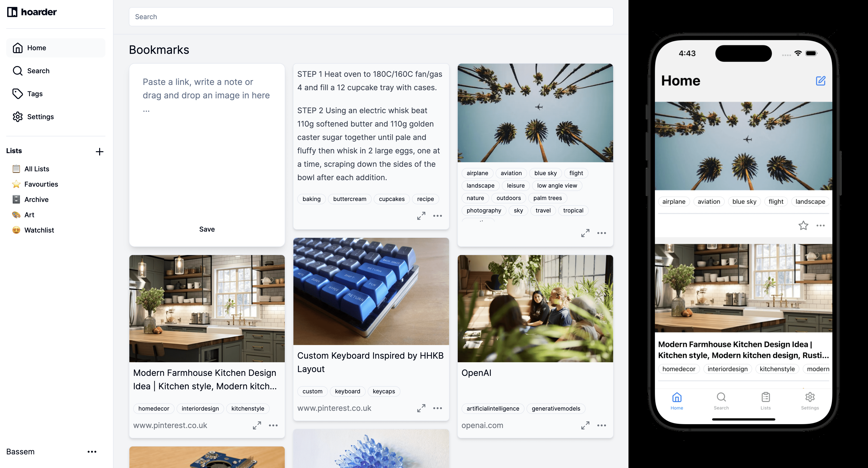The image size is (868, 468).
Task: Click the baking tag on cupcake recipe bookmark
Action: 311,199
